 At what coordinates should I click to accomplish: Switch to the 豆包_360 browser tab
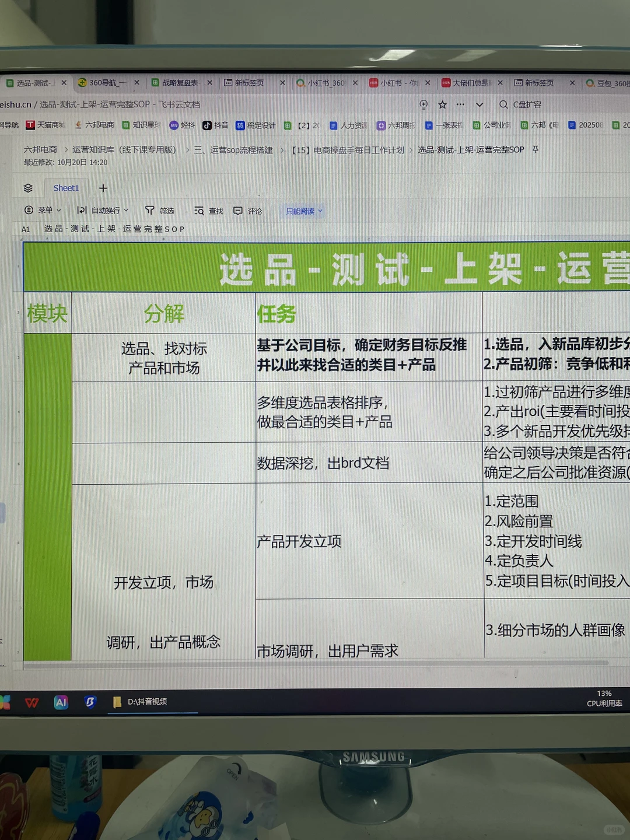coord(607,83)
